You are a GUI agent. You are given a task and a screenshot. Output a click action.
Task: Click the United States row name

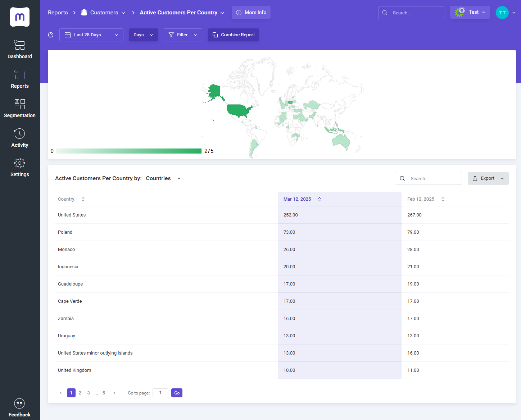point(72,215)
